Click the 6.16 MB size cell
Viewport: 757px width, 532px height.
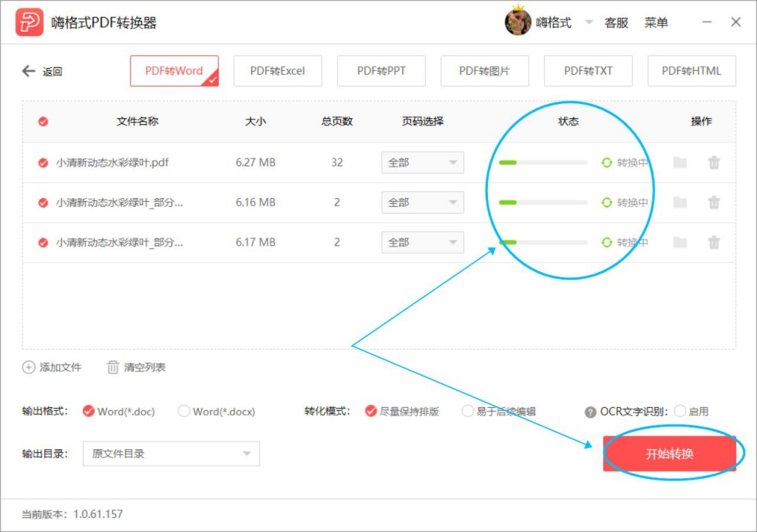point(255,202)
